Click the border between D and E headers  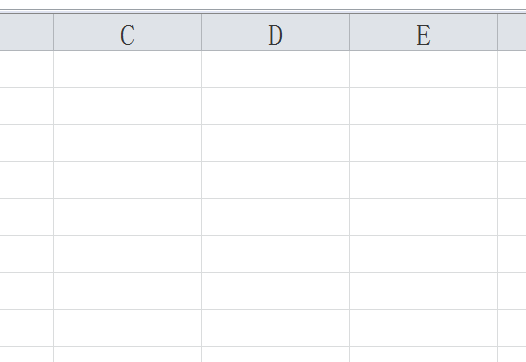350,32
